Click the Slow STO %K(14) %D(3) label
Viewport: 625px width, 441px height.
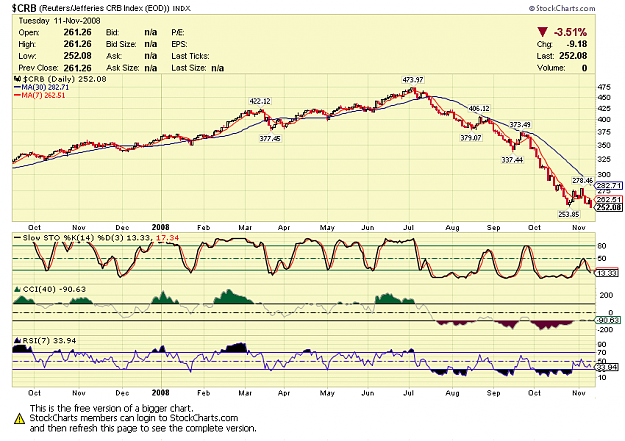73,238
